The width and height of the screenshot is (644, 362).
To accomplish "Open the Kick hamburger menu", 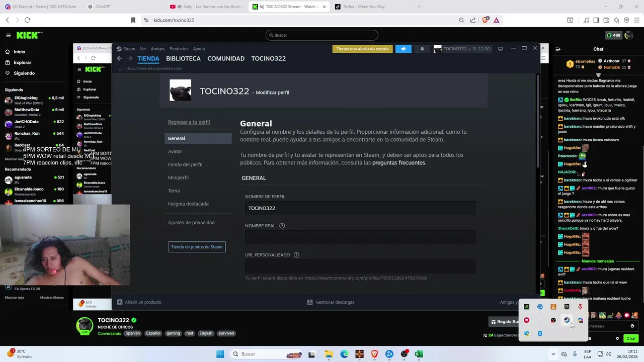I will [9, 35].
